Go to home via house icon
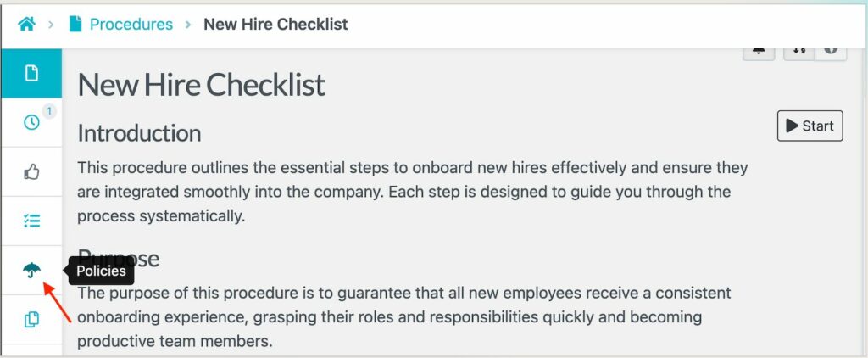868x358 pixels. [x=27, y=24]
